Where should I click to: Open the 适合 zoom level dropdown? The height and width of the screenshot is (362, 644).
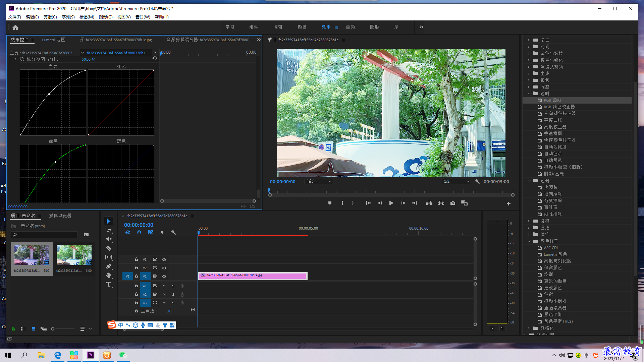(319, 181)
